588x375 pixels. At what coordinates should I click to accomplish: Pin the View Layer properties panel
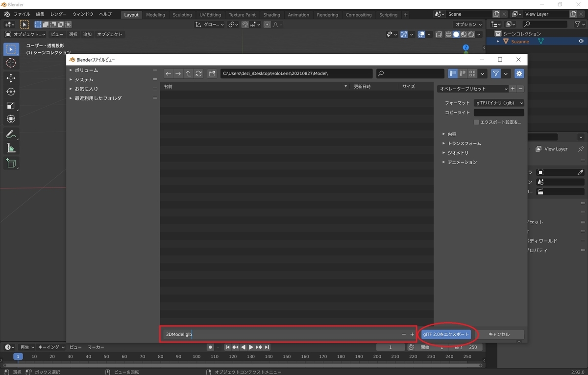[x=581, y=149]
